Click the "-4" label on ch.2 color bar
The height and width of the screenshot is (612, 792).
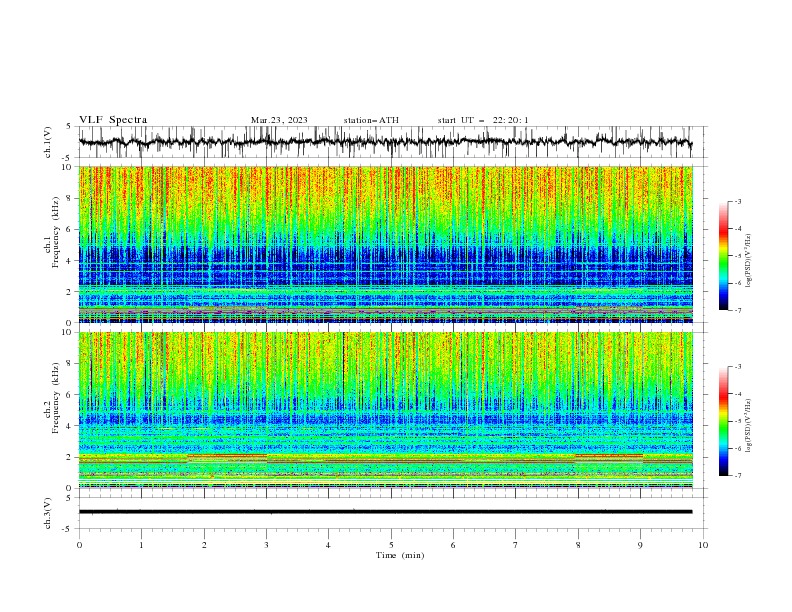click(x=738, y=394)
